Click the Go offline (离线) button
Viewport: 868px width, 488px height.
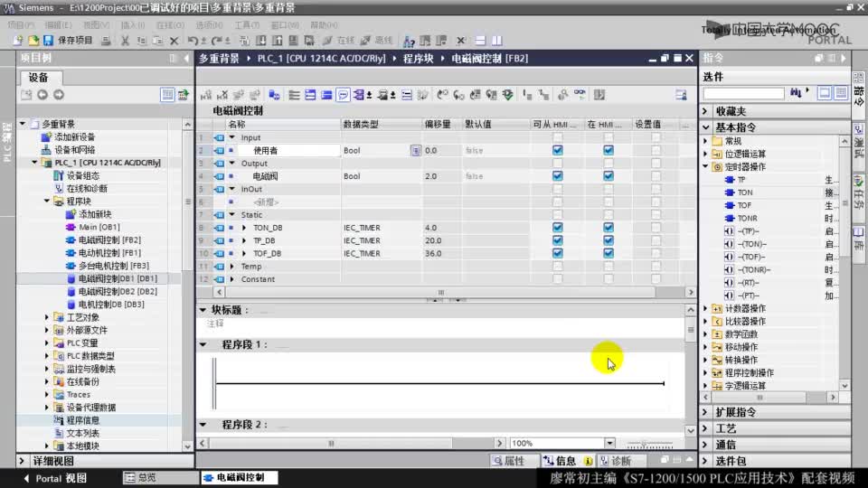376,41
